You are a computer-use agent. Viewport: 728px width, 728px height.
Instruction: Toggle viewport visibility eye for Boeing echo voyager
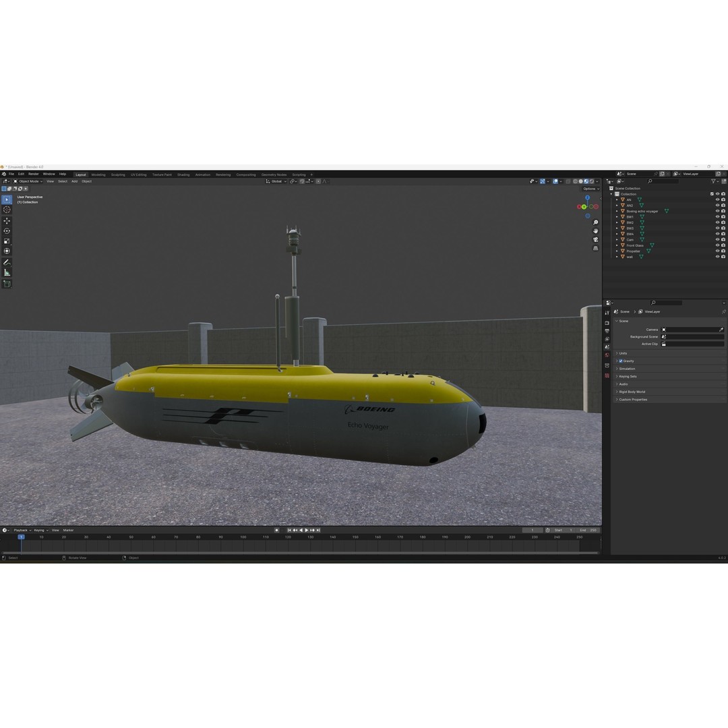(717, 211)
